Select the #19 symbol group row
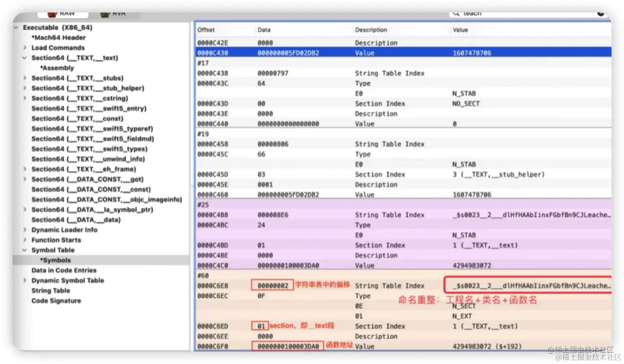 point(403,134)
